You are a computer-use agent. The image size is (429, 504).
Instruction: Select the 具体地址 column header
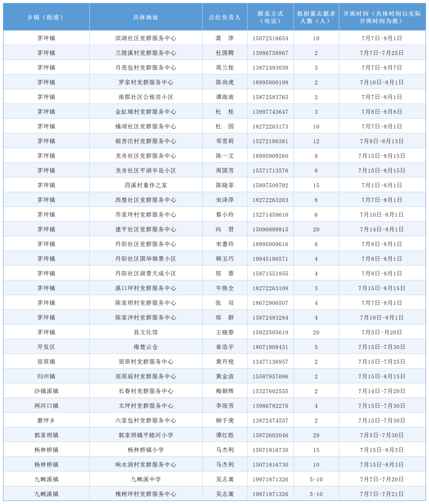(x=145, y=17)
